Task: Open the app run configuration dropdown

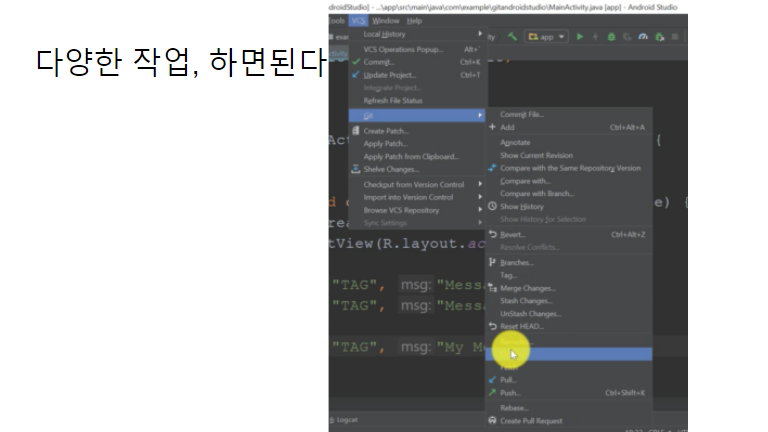Action: point(546,37)
